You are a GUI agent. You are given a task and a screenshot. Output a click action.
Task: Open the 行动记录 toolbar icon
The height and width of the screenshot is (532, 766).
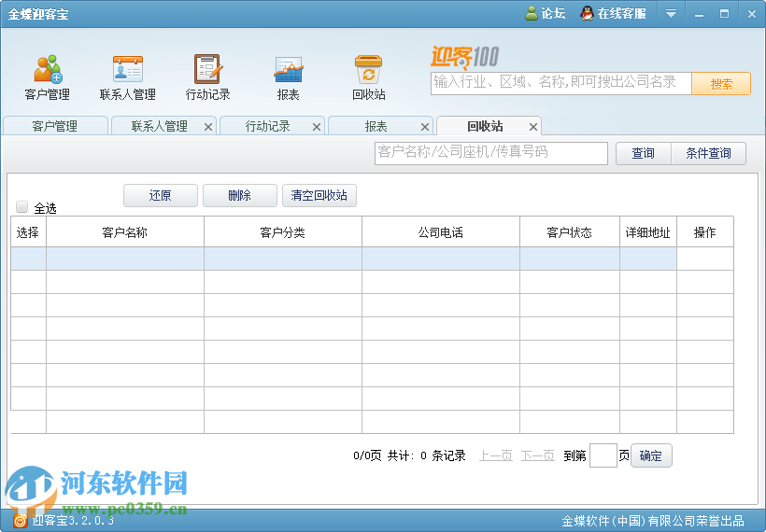(x=208, y=77)
